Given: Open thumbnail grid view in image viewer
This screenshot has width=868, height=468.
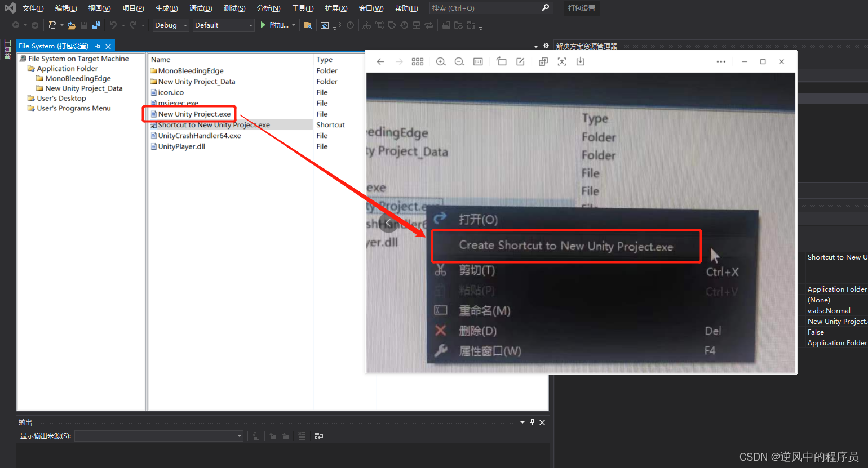Looking at the screenshot, I should tap(418, 62).
